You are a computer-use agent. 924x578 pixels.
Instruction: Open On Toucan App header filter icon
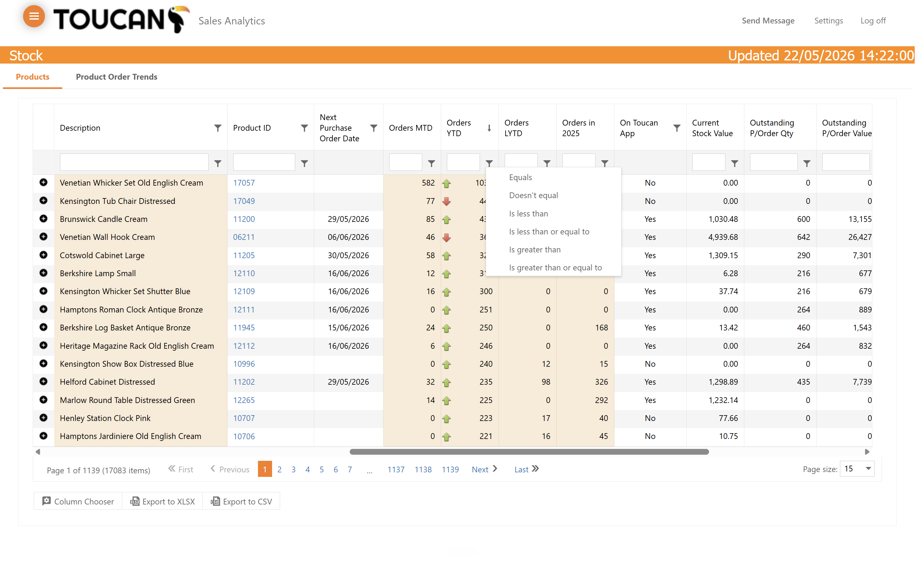tap(677, 128)
